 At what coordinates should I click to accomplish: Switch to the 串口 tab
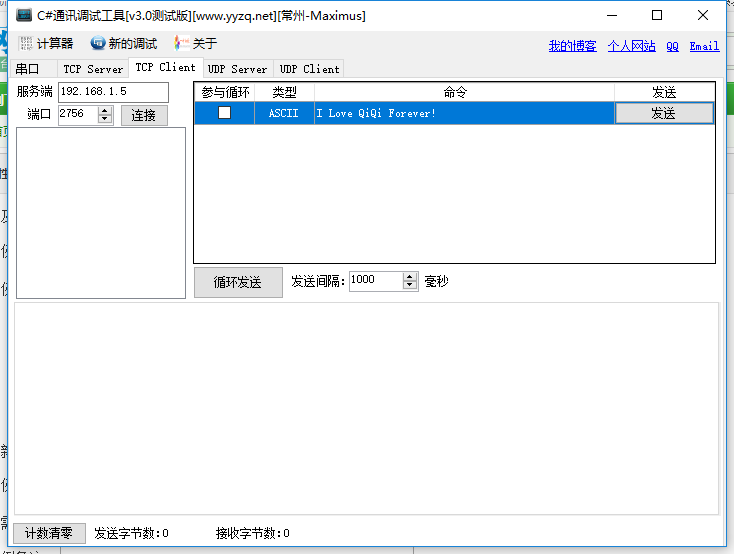point(33,69)
